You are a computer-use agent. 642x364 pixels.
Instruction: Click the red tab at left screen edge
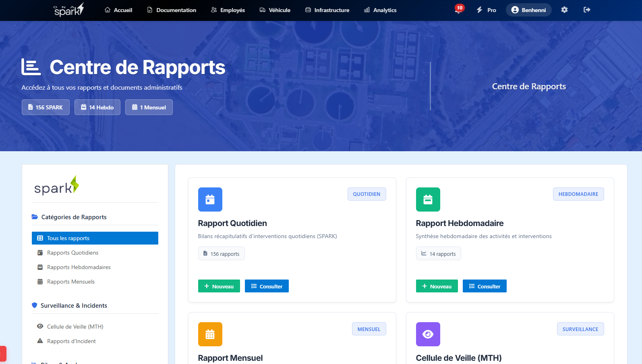[3, 354]
